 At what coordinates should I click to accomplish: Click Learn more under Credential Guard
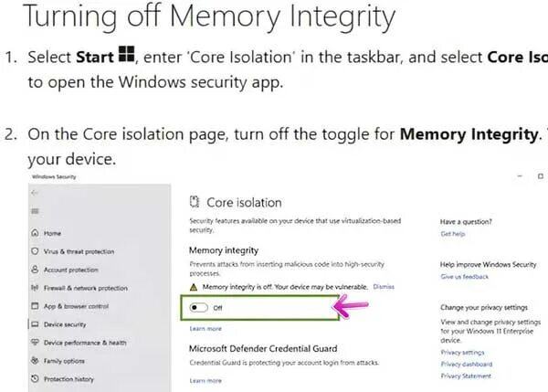205,380
